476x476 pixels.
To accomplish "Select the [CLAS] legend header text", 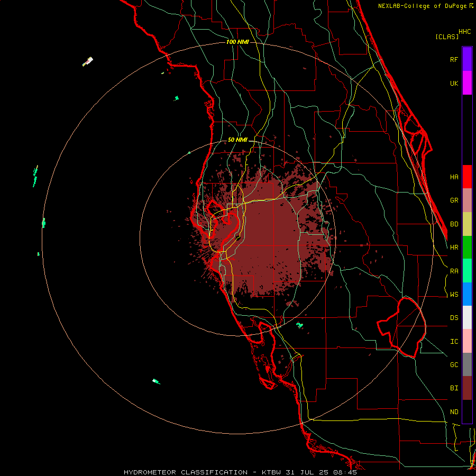I will (x=447, y=36).
